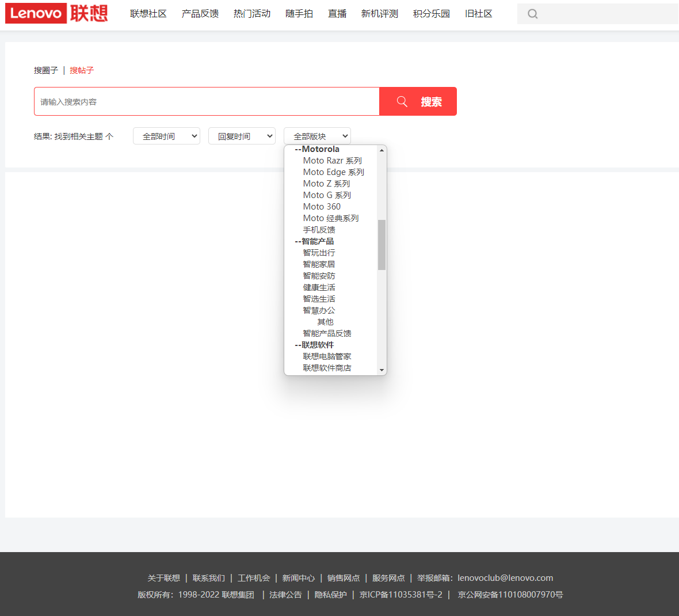The height and width of the screenshot is (616, 679).
Task: Focus the 请输入搜索内容 search field
Action: click(x=207, y=101)
